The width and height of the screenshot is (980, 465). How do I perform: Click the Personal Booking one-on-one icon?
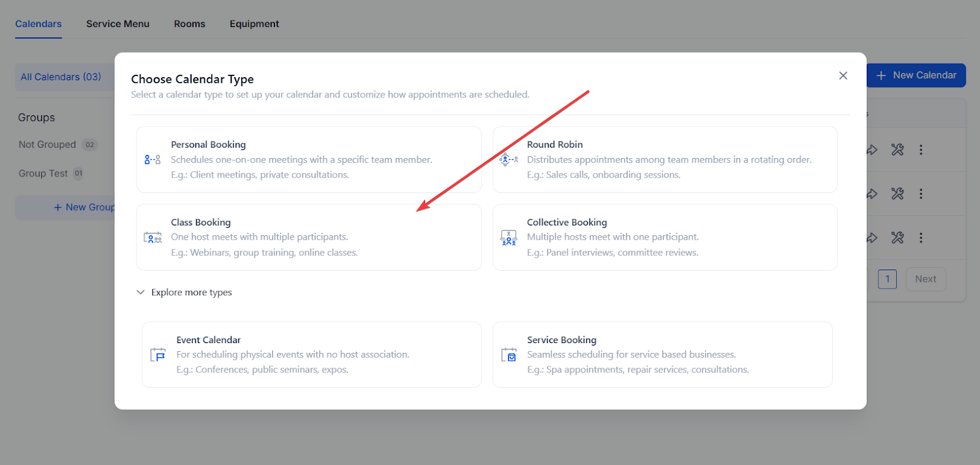coord(153,160)
